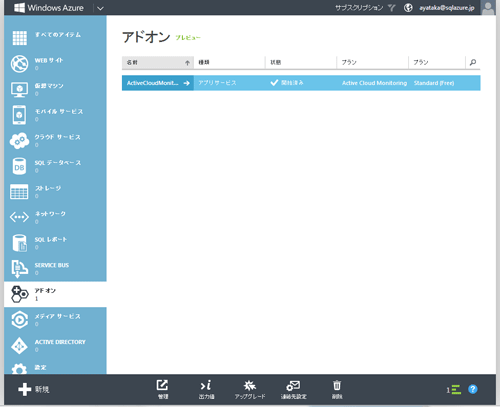Open the Active Directory diamond icon
Viewport: 500px width, 407px height.
point(19,346)
